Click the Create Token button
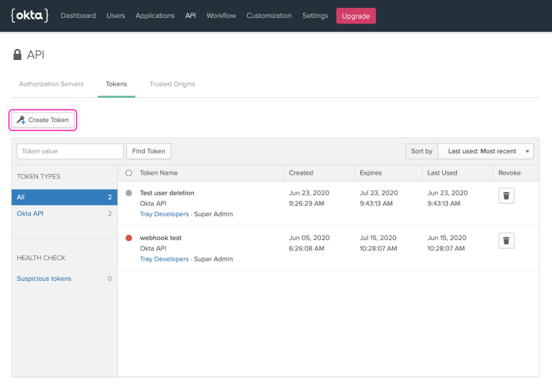This screenshot has width=552, height=392. click(43, 120)
